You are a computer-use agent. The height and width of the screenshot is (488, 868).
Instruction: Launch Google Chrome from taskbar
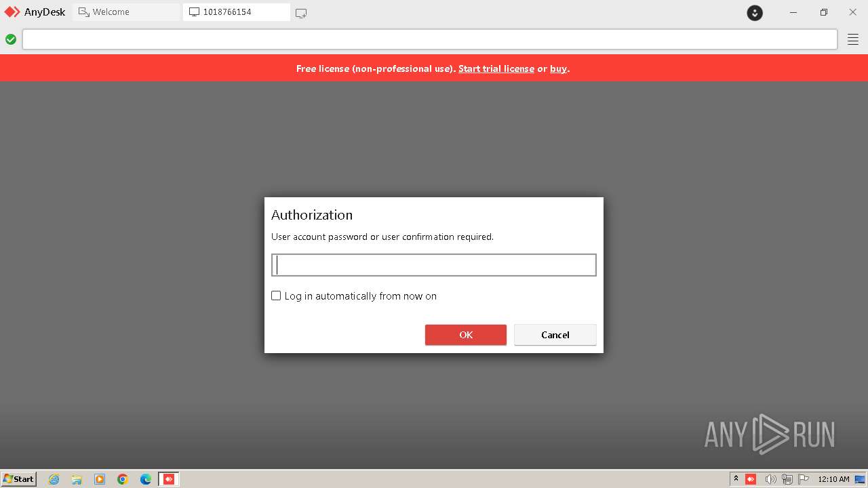(x=123, y=479)
